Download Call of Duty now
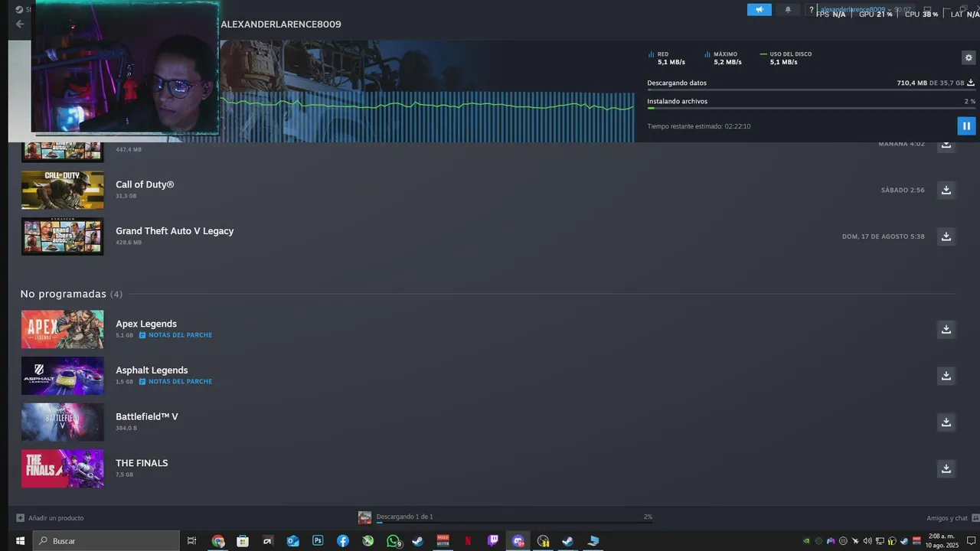 click(x=946, y=190)
